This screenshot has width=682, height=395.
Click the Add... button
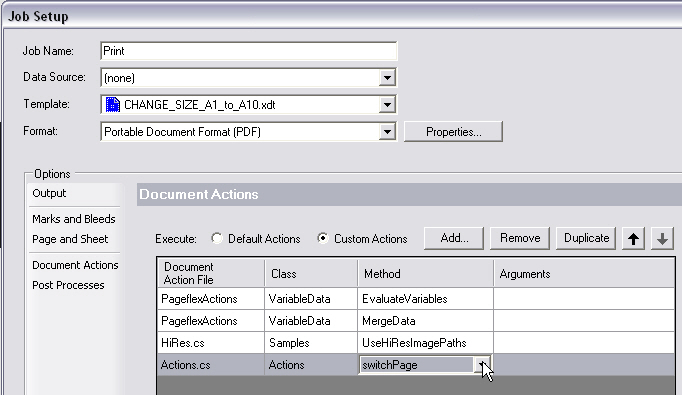coord(454,238)
